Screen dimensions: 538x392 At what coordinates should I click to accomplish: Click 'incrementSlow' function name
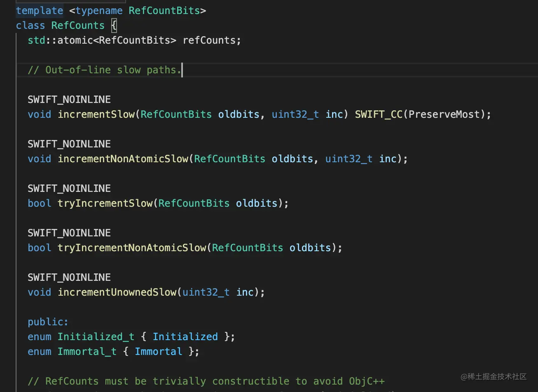click(x=96, y=114)
